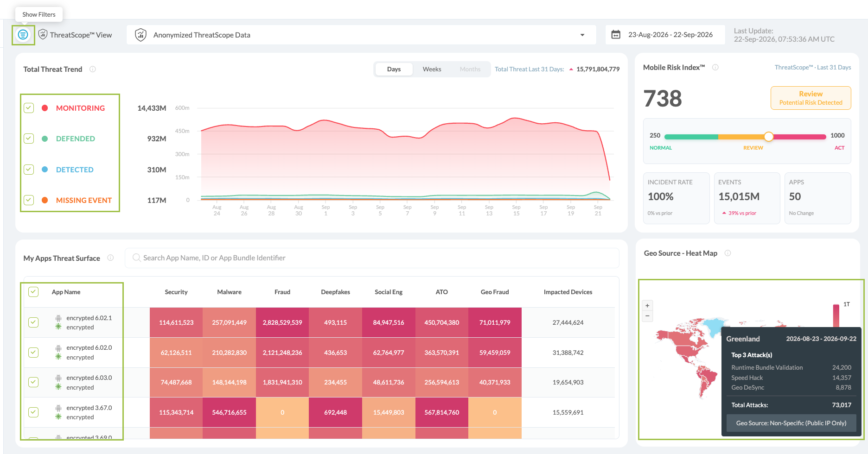Click Runtime Bundle Validation in tooltip

click(767, 367)
